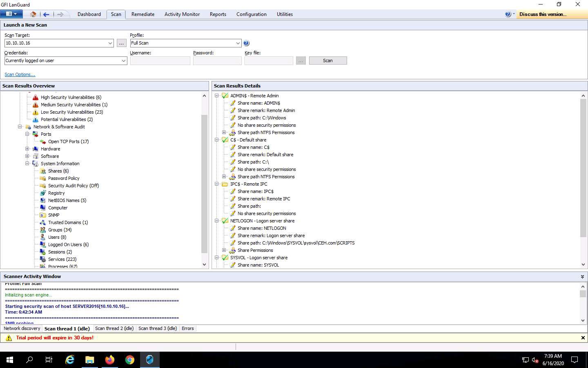Click the Services gear icon
Screen dimensions: 588x368
click(x=43, y=259)
